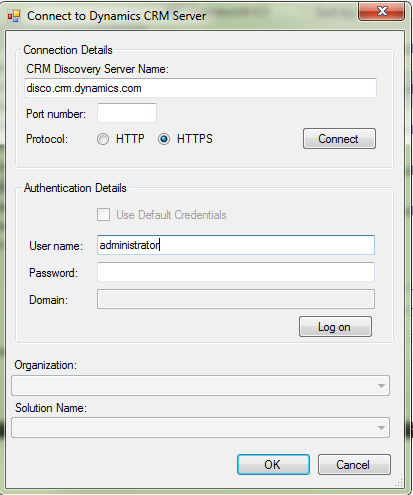Focus the Password input field
The height and width of the screenshot is (495, 413).
click(x=236, y=272)
